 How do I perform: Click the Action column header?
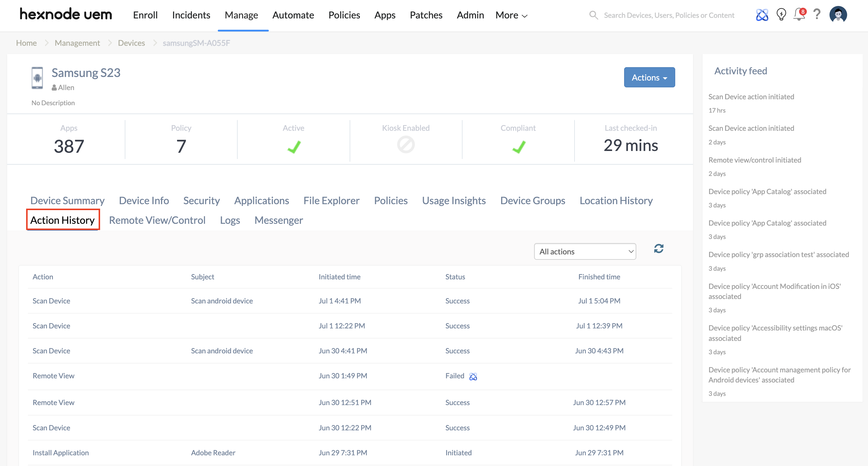pos(43,277)
